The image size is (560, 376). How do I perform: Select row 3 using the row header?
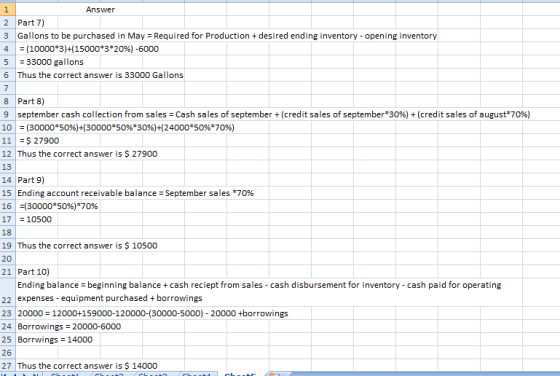[x=7, y=36]
